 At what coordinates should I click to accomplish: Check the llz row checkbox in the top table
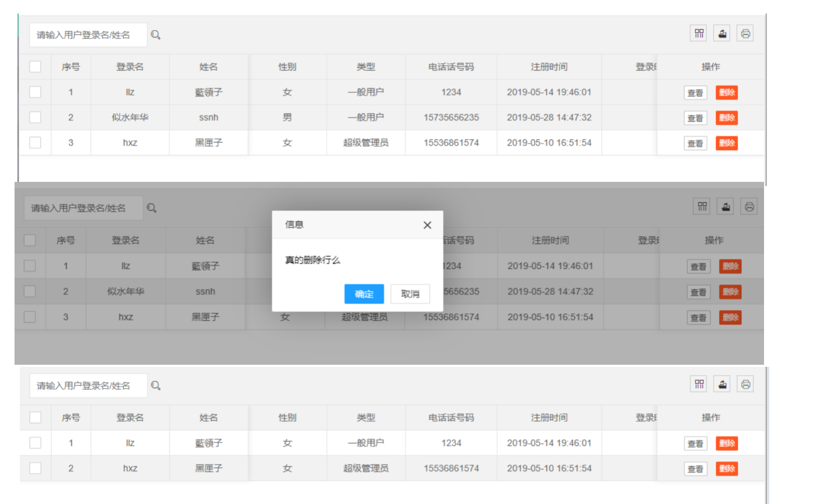pyautogui.click(x=35, y=92)
